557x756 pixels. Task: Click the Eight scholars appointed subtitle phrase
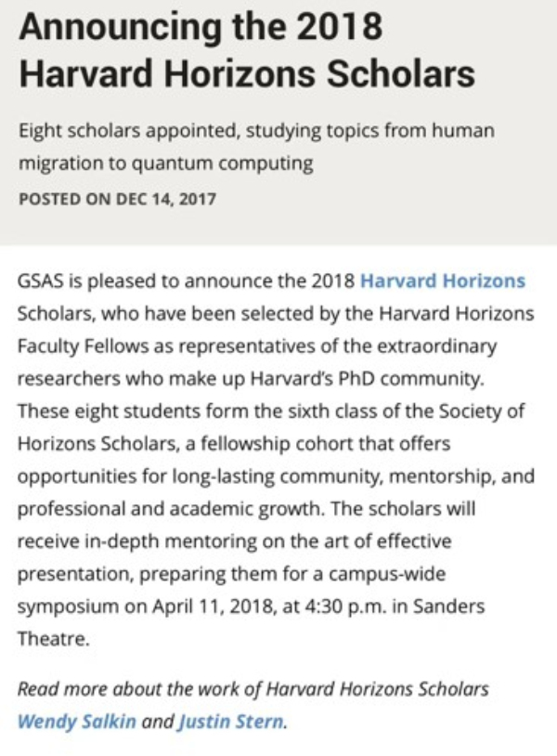click(130, 131)
